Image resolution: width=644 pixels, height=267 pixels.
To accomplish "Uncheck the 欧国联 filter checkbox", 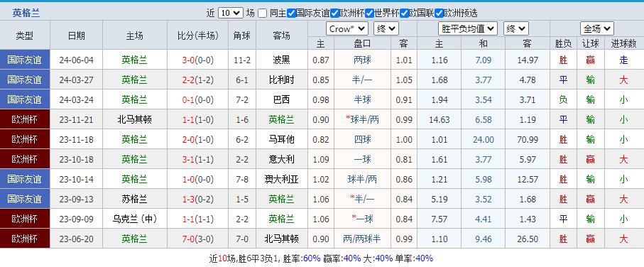I will point(405,13).
